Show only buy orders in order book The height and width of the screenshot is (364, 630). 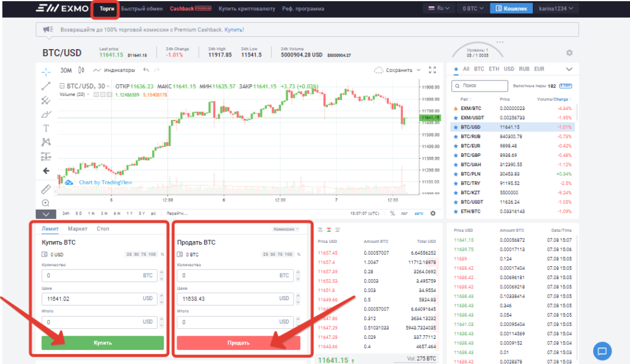[x=338, y=230]
